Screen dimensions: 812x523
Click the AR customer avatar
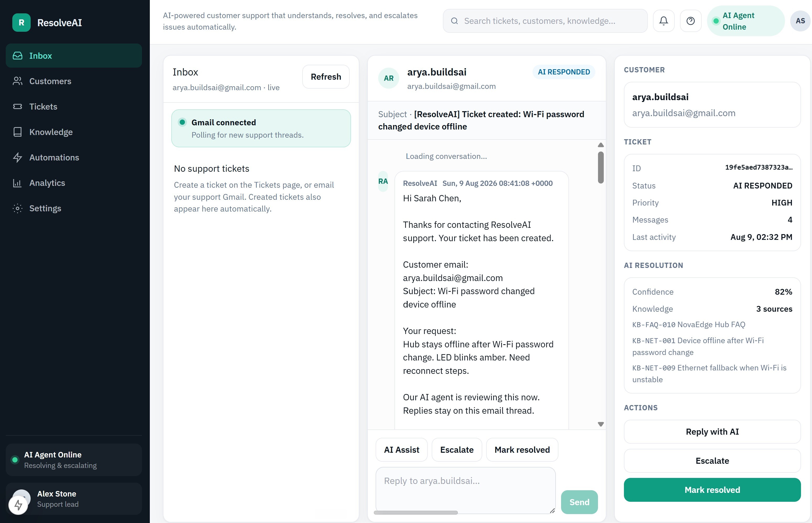point(388,78)
